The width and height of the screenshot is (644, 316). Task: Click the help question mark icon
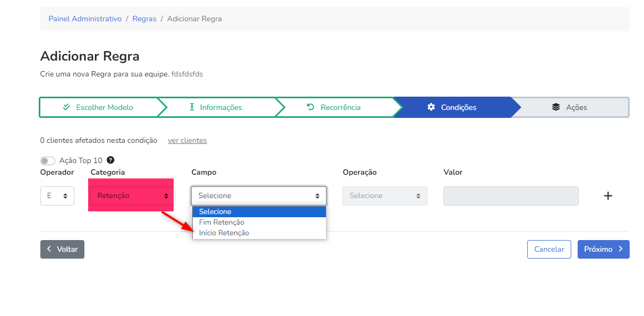(110, 160)
